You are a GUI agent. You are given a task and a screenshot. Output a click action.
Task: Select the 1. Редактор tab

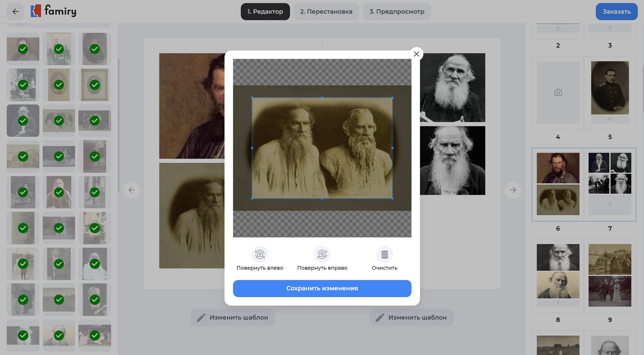[x=265, y=12]
